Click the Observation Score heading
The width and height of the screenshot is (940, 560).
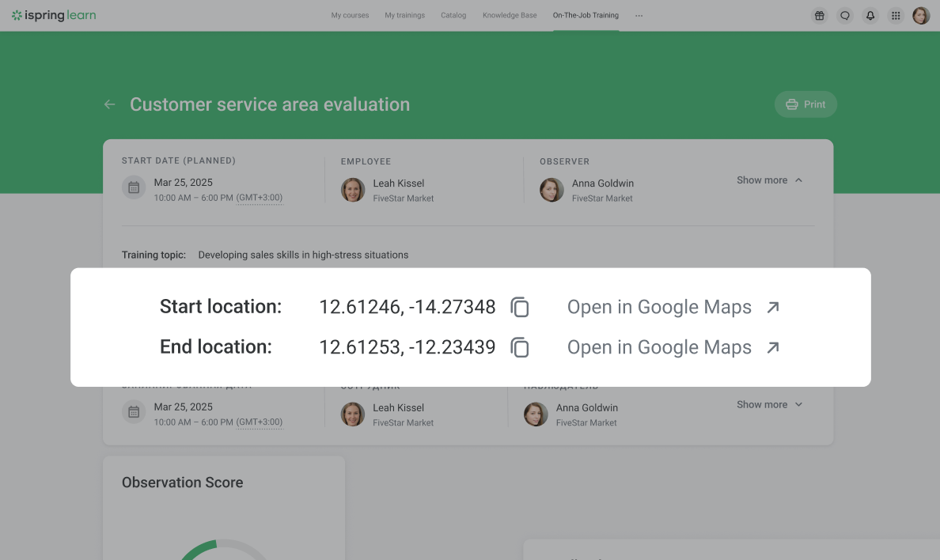(x=182, y=482)
